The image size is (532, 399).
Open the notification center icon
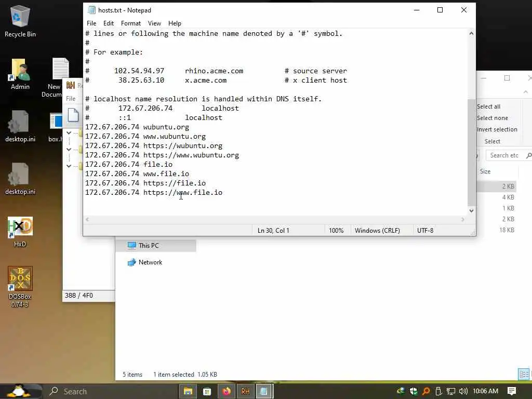[x=512, y=391]
